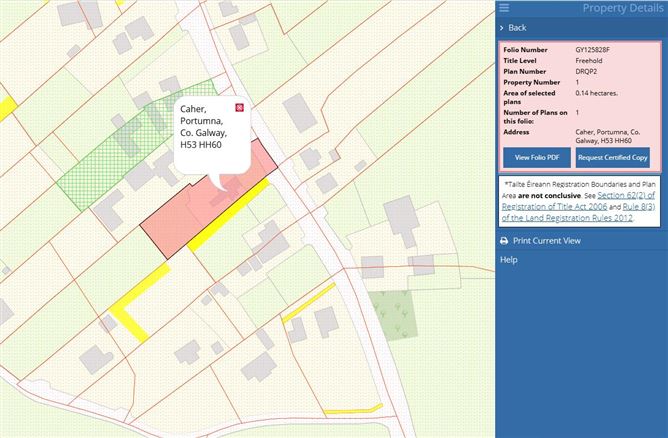
Task: Click Number of Plans on this folio label
Action: click(535, 117)
